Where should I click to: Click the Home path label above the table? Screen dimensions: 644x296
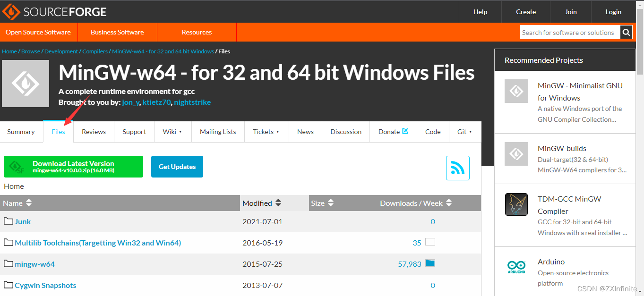[14, 186]
